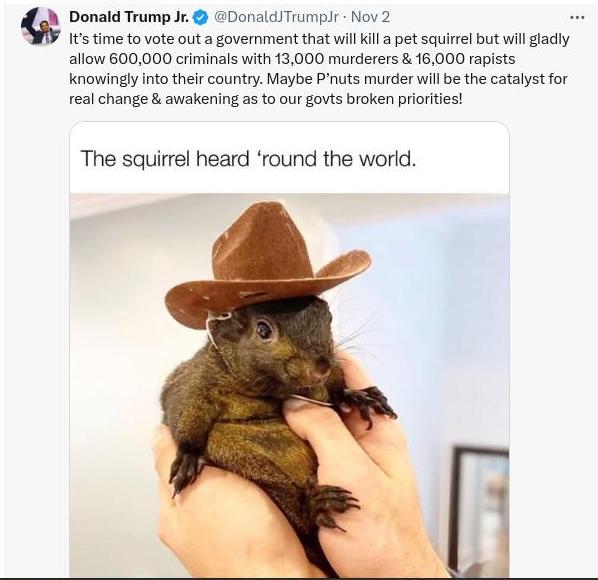Image resolution: width=598 pixels, height=580 pixels.
Task: Open the tweet's three-dot more options menu
Action: (577, 17)
